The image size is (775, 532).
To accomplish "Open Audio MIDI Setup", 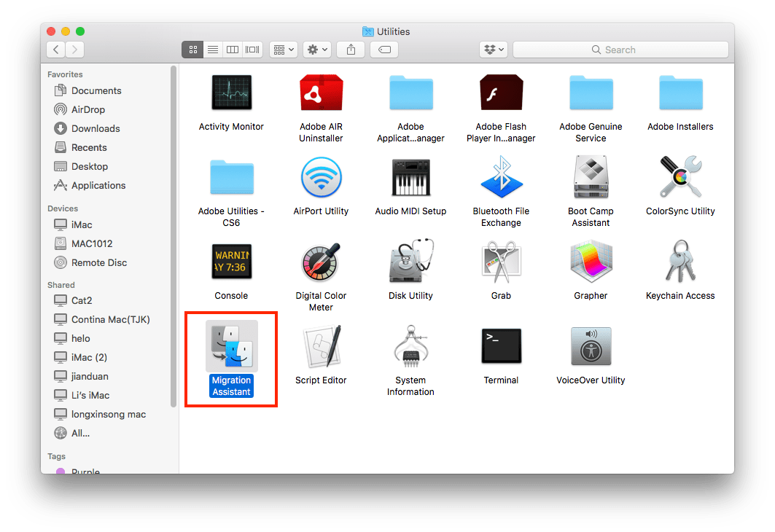I will click(x=410, y=177).
